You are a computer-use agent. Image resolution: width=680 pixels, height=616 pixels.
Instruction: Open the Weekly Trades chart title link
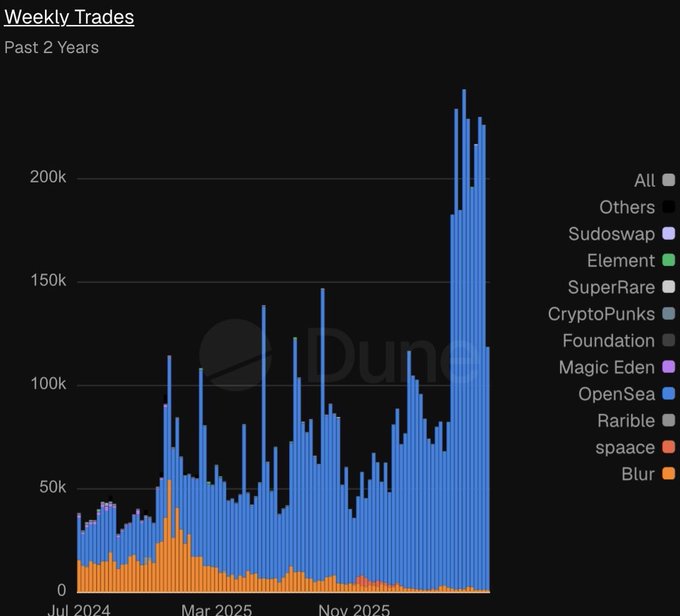click(69, 17)
